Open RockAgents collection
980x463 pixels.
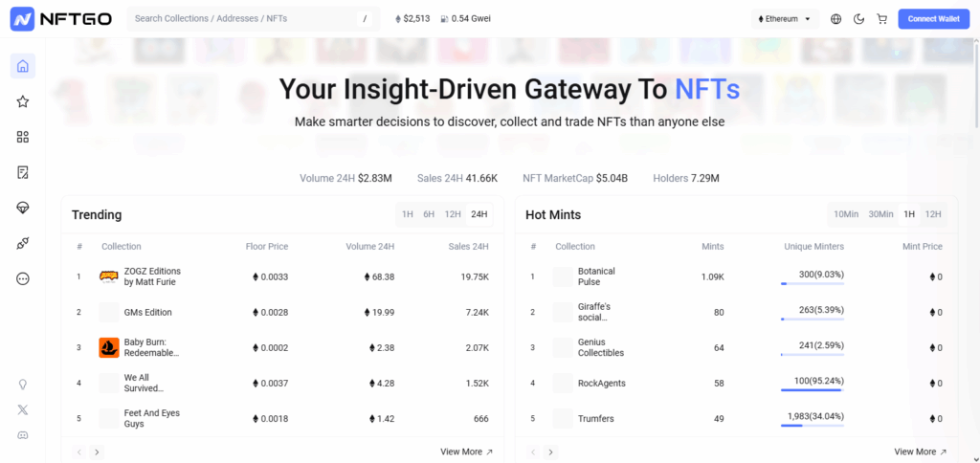[x=602, y=383]
